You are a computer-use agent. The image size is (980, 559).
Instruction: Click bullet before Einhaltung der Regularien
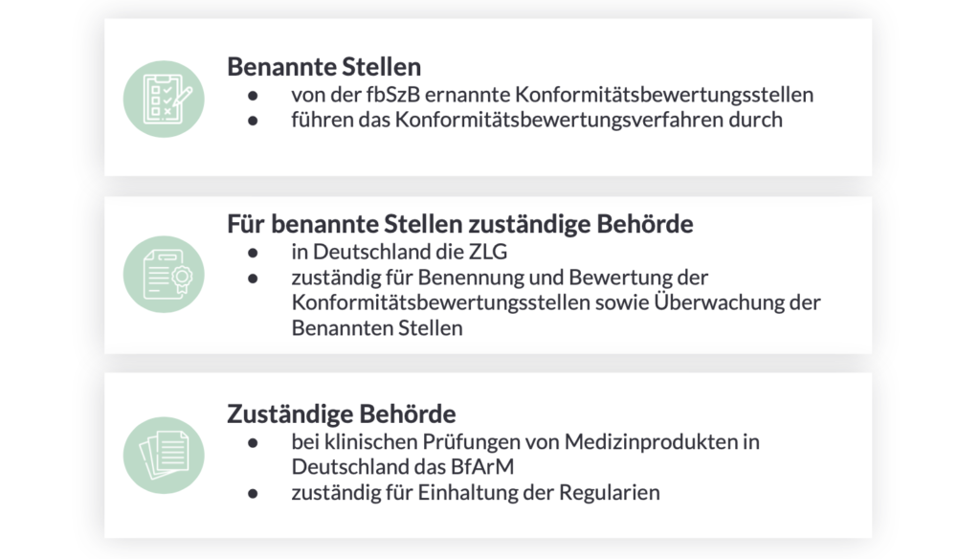253,494
